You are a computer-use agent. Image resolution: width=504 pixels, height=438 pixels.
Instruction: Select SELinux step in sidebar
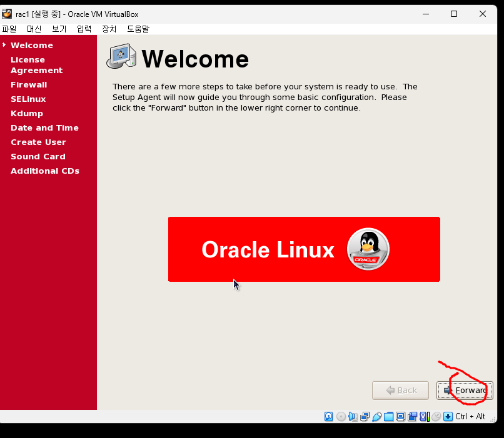pyautogui.click(x=28, y=99)
